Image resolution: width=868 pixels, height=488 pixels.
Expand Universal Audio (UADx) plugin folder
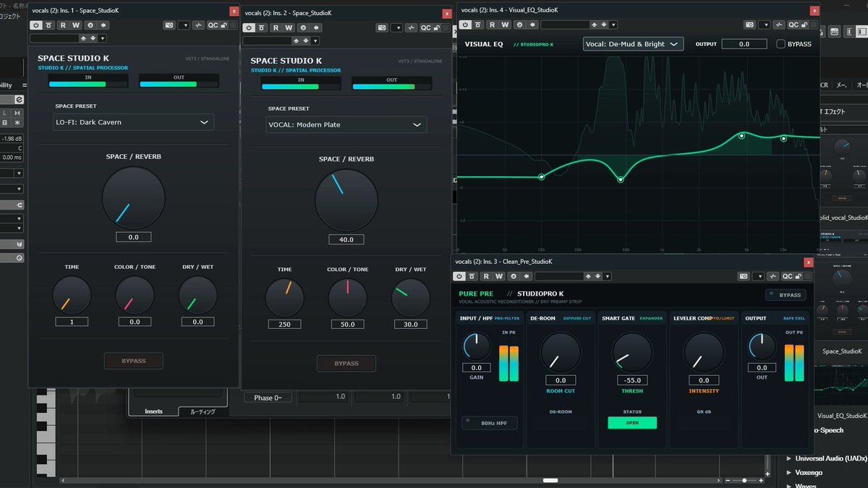pyautogui.click(x=790, y=459)
